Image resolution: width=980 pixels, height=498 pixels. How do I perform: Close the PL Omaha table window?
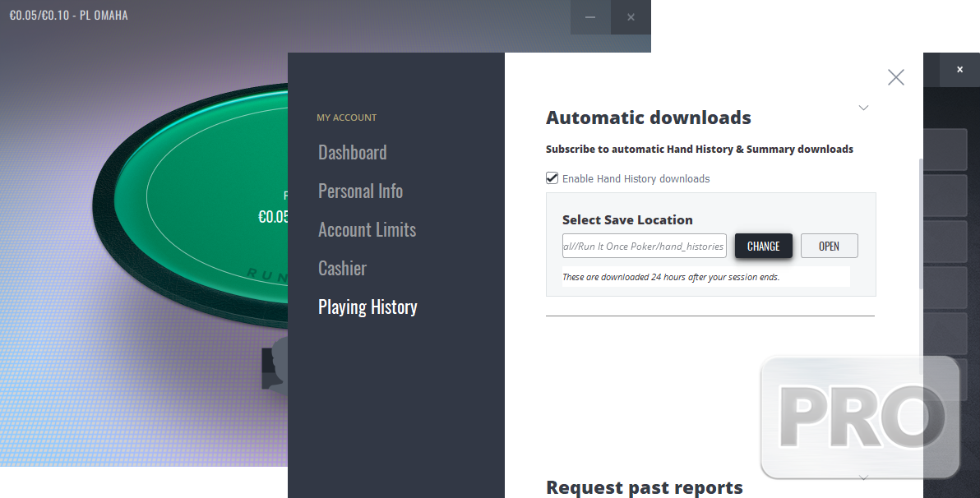(x=631, y=17)
